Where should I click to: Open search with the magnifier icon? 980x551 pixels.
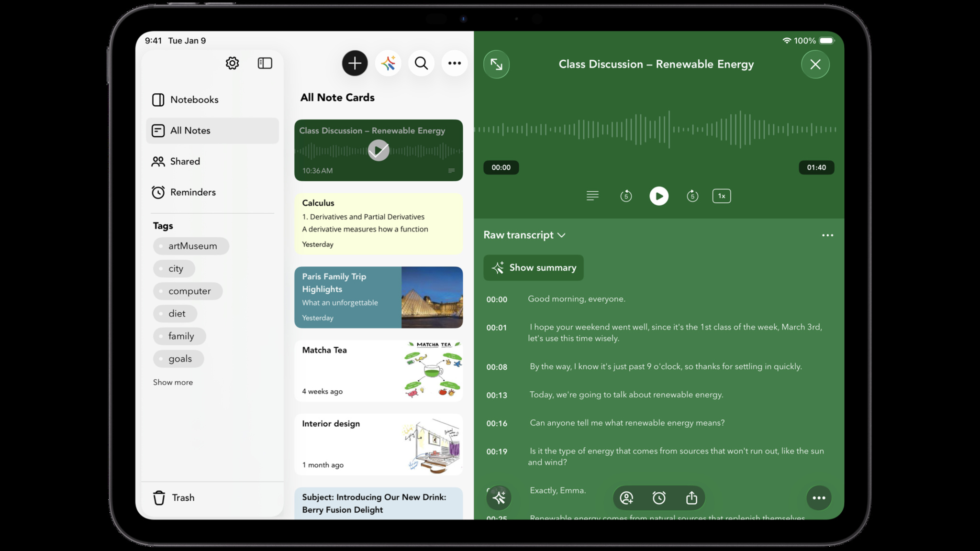point(421,63)
